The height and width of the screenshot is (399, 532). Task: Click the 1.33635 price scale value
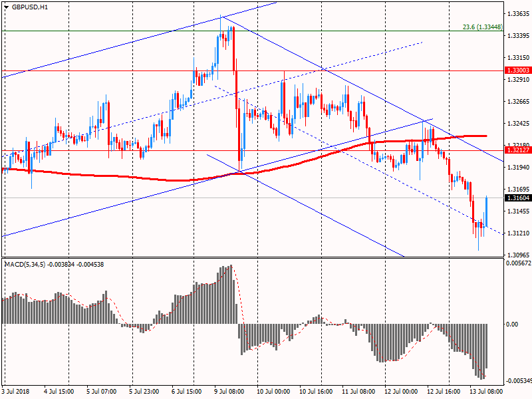517,13
